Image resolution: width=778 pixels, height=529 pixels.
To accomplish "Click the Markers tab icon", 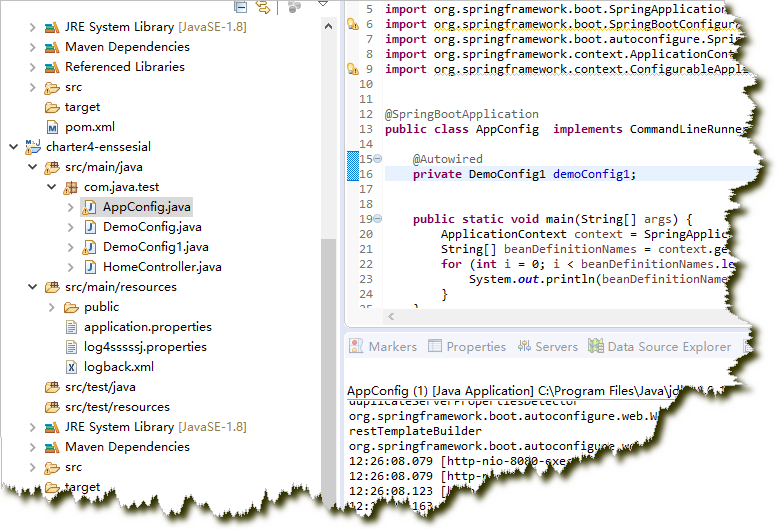I will pos(356,346).
